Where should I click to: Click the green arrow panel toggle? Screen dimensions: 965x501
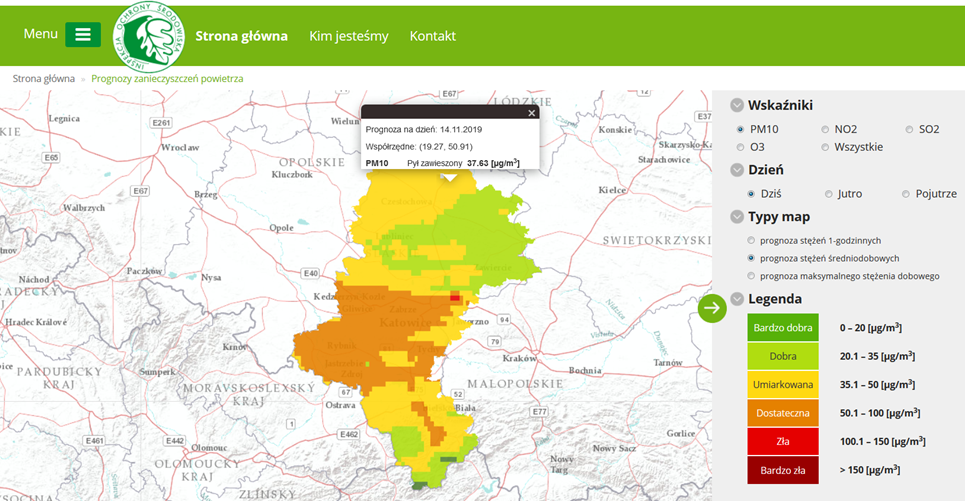click(x=712, y=308)
